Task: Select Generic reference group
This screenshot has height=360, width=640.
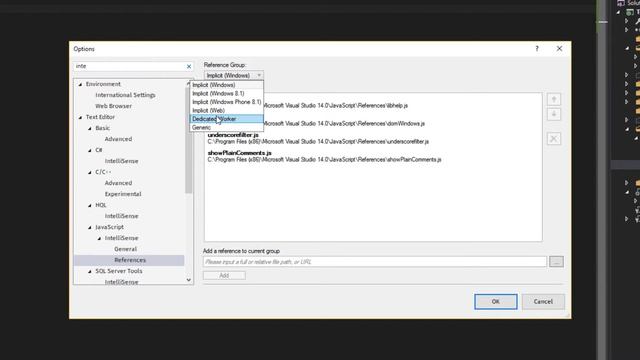Action: [x=227, y=127]
